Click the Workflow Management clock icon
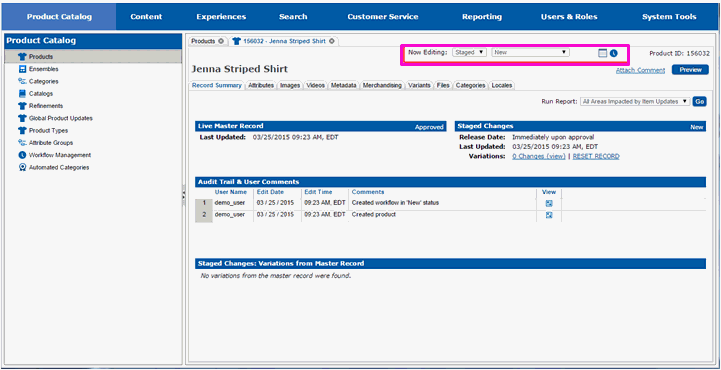The height and width of the screenshot is (370, 721). click(x=22, y=155)
